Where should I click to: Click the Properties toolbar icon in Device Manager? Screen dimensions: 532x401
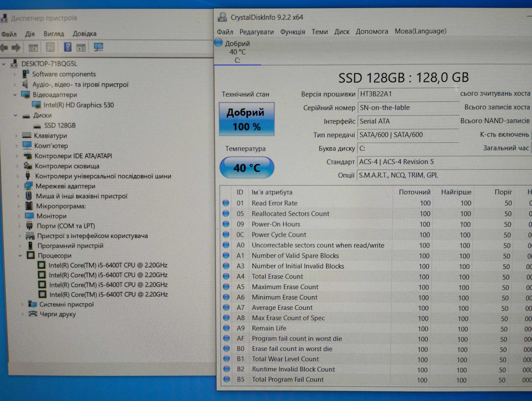50,47
